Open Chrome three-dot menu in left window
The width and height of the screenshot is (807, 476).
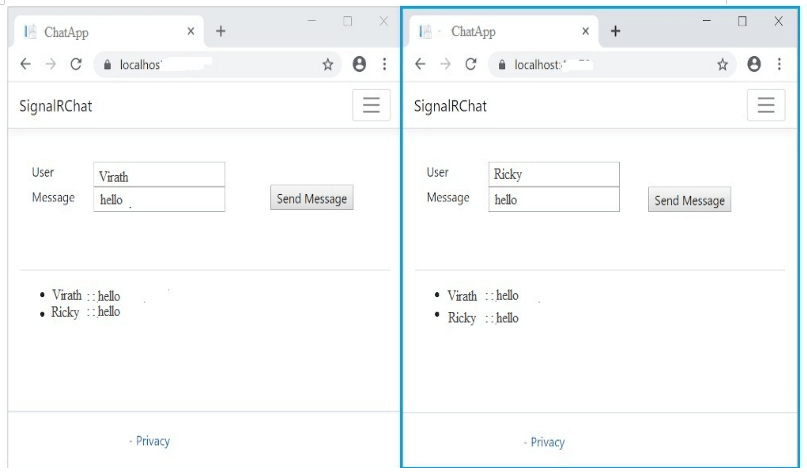(x=384, y=64)
